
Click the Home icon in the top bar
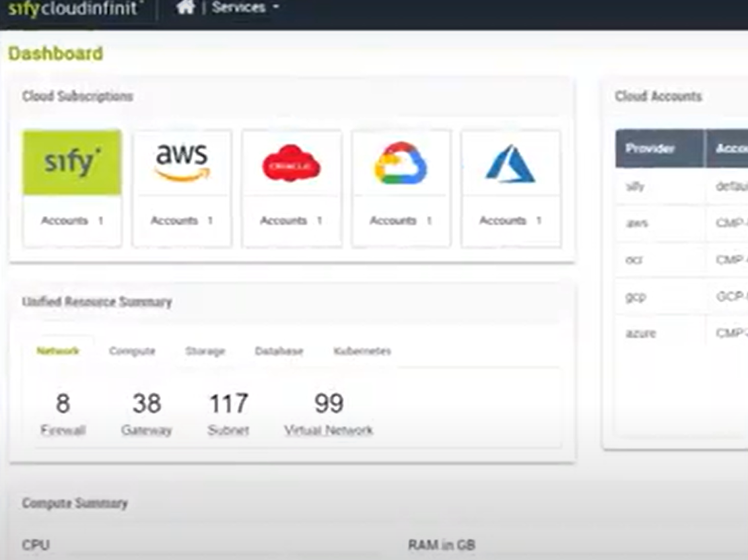click(185, 8)
